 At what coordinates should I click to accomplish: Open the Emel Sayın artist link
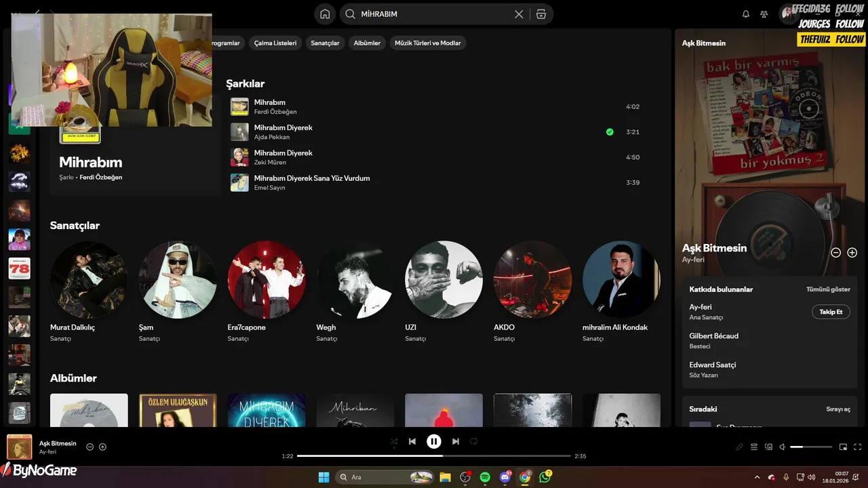(x=269, y=188)
